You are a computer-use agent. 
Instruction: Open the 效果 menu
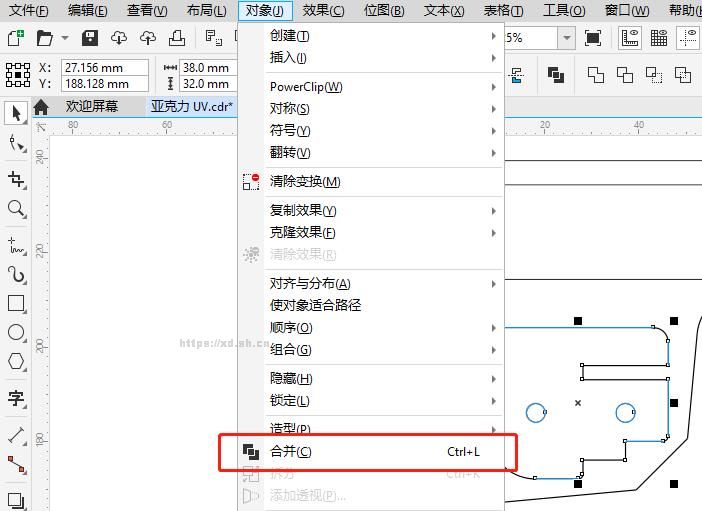[x=323, y=11]
